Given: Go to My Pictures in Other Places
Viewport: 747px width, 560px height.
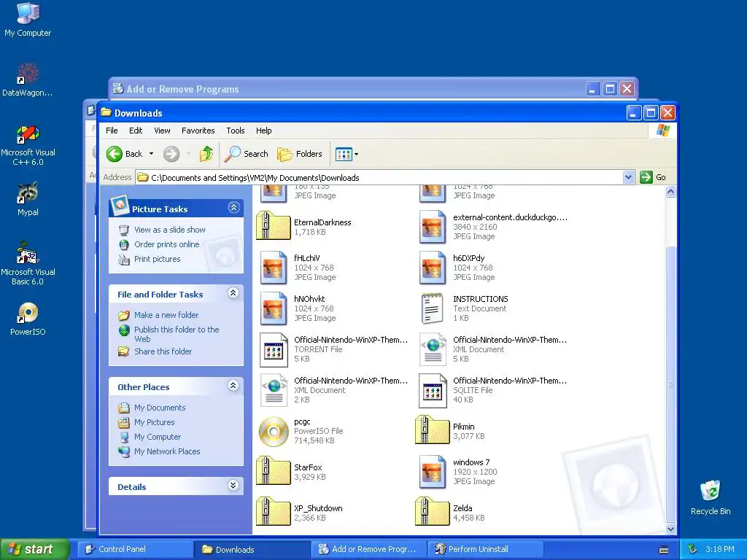Looking at the screenshot, I should pyautogui.click(x=155, y=422).
